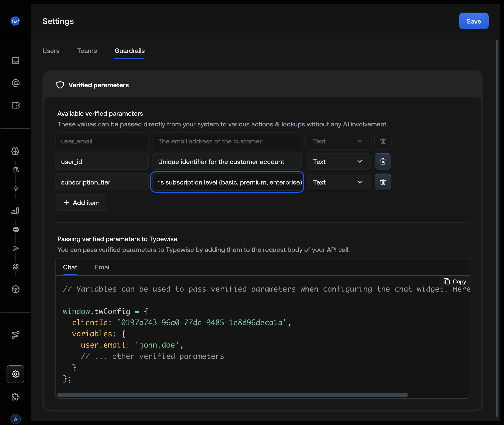Select the lightning actions icon
The height and width of the screenshot is (425, 504).
[x=15, y=188]
